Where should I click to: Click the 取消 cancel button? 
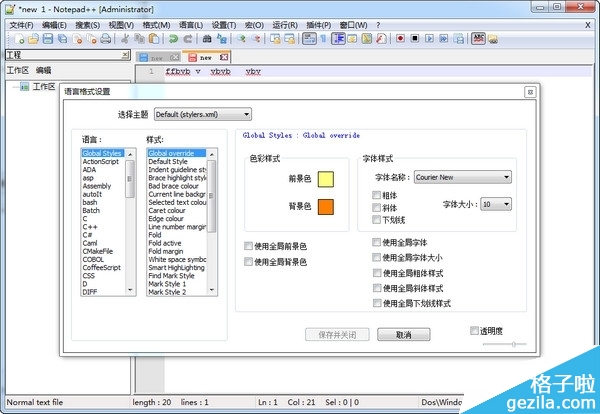pos(404,335)
